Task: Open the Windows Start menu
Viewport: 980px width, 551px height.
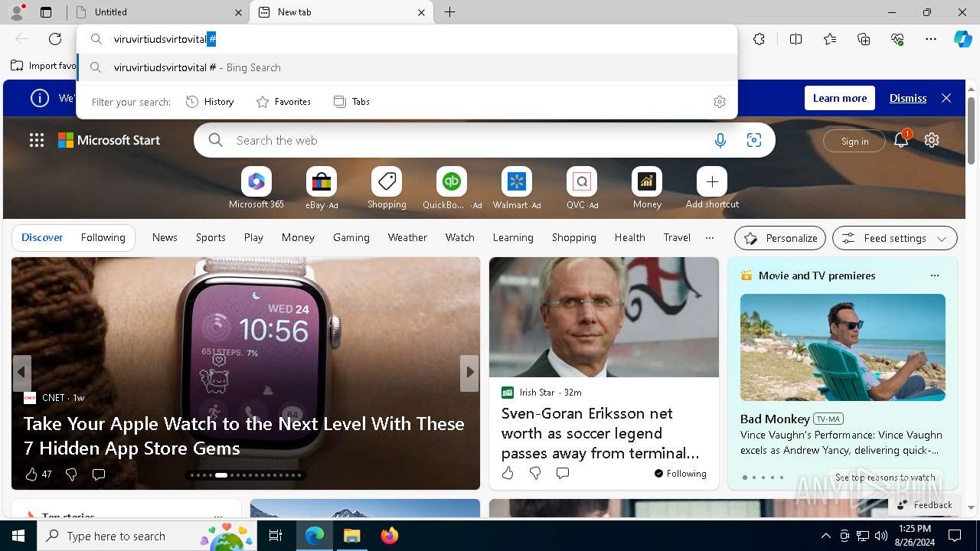Action: pos(18,536)
